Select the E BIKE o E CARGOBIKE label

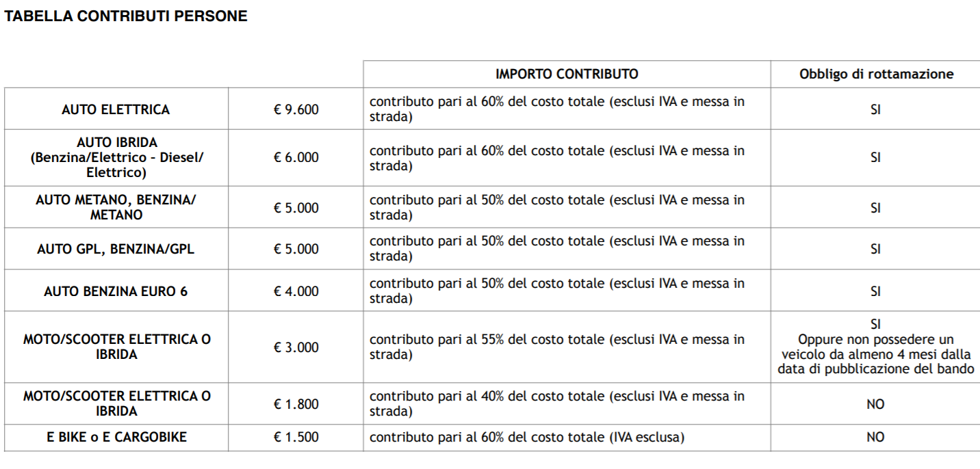point(116,438)
